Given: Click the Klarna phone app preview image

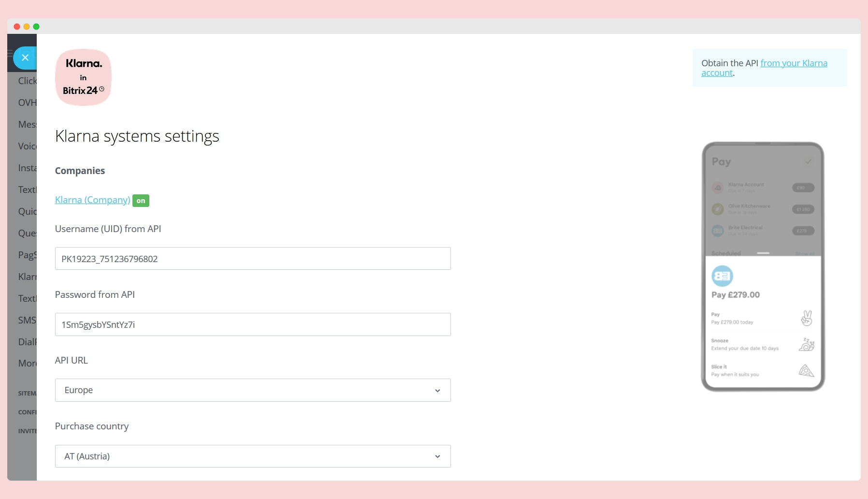Looking at the screenshot, I should tap(763, 266).
